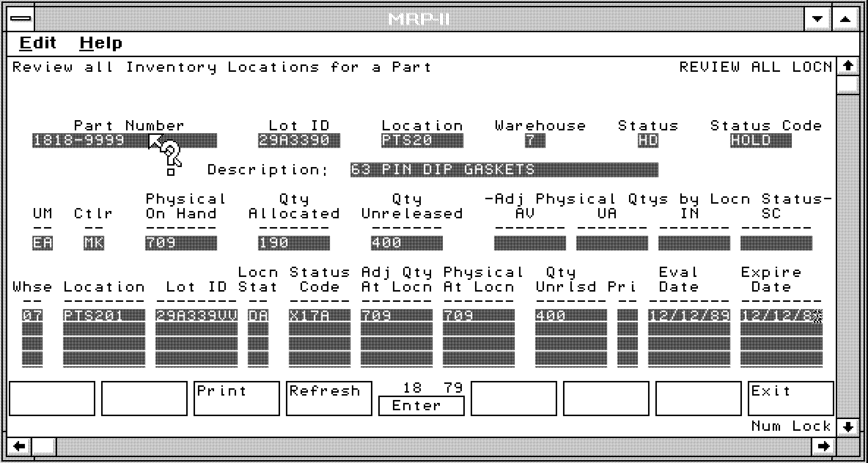868x463 pixels.
Task: Click the horizontal scrollbar right arrow
Action: pyautogui.click(x=824, y=446)
